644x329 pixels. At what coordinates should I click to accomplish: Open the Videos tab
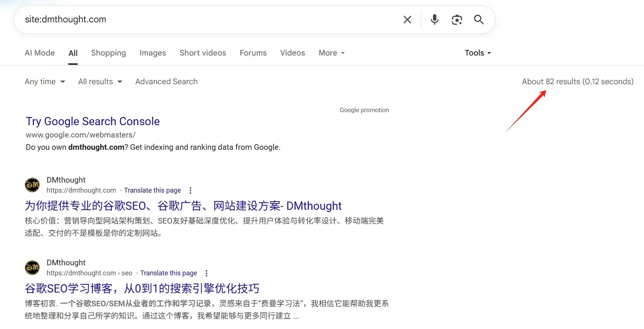[x=293, y=53]
